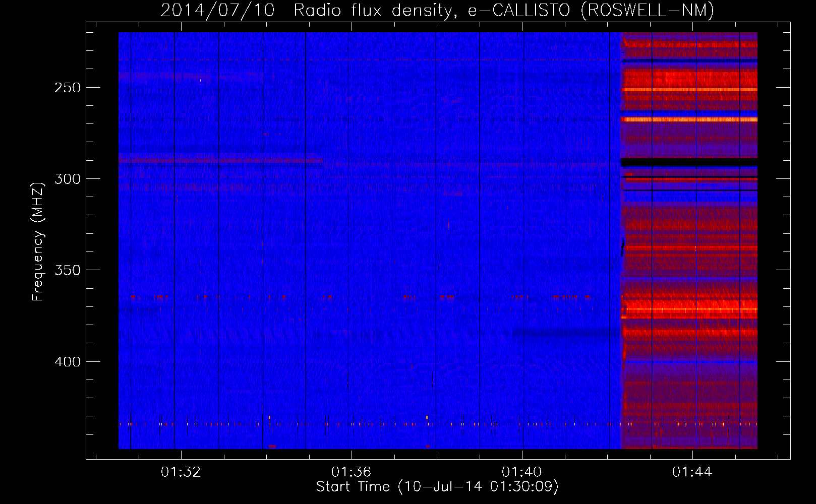Viewport: 816px width, 504px height.
Task: Click the 01:32 time tick label
Action: (x=181, y=472)
